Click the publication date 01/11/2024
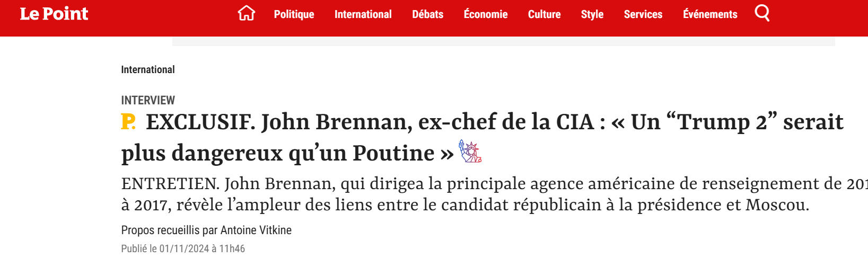This screenshot has width=868, height=258. click(x=184, y=248)
